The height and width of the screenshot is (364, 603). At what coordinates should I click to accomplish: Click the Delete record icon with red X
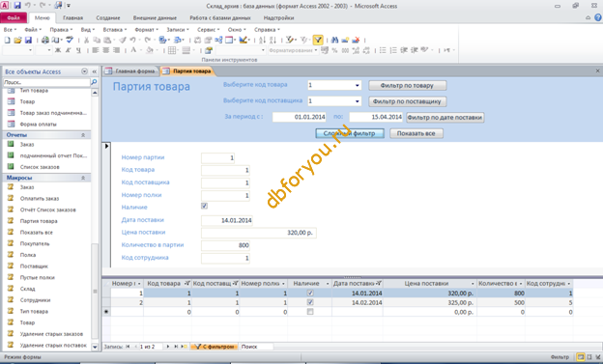(x=357, y=40)
